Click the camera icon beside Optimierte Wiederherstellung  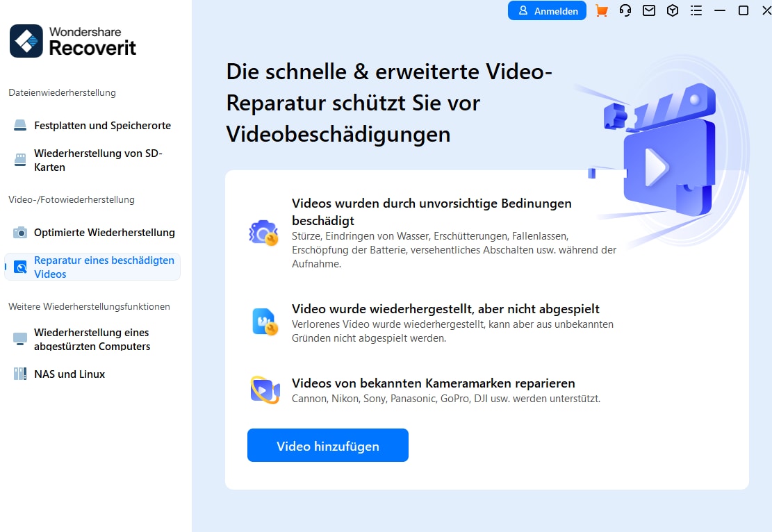tap(20, 232)
